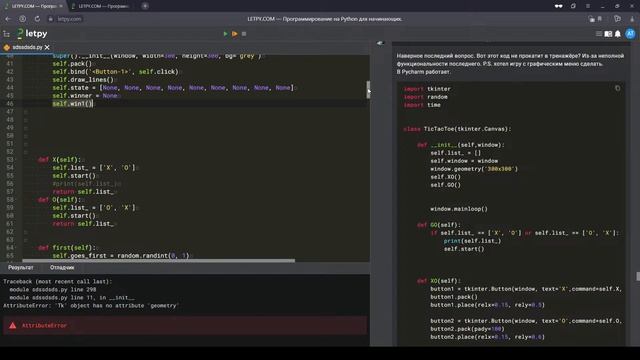Open the hamburger list menu in letpy header
640x360 pixels.
tap(599, 34)
